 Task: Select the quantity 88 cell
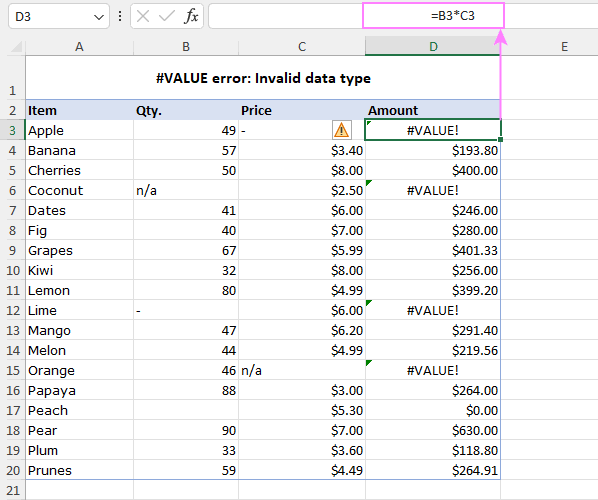pyautogui.click(x=186, y=390)
